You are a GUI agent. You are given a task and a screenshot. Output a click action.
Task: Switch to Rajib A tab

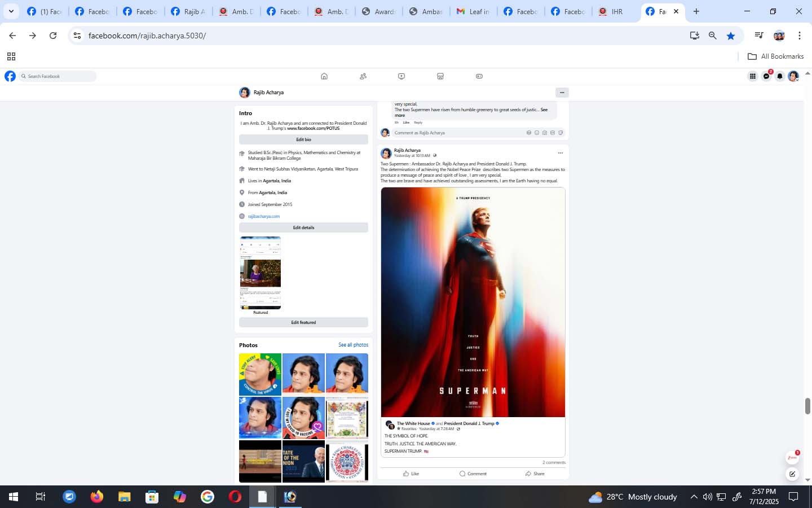[188, 11]
